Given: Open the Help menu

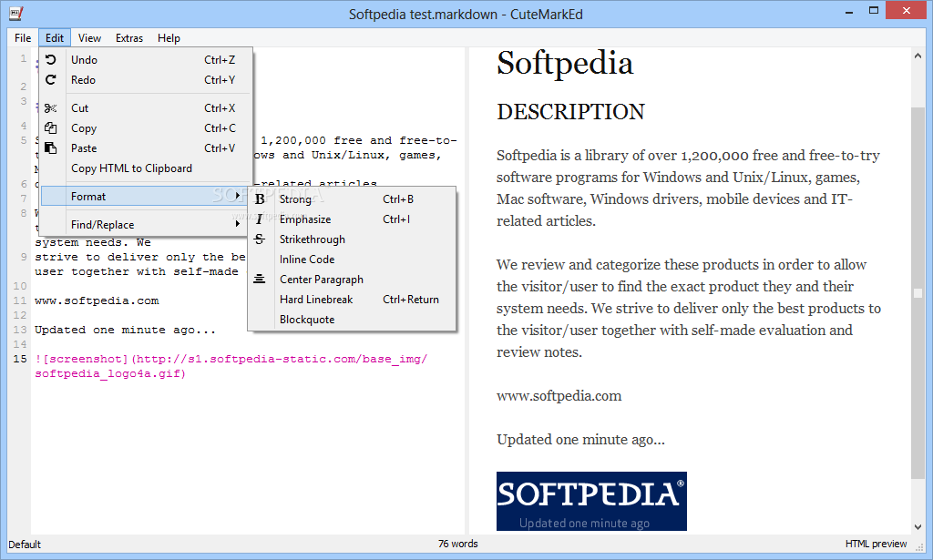Looking at the screenshot, I should 169,38.
